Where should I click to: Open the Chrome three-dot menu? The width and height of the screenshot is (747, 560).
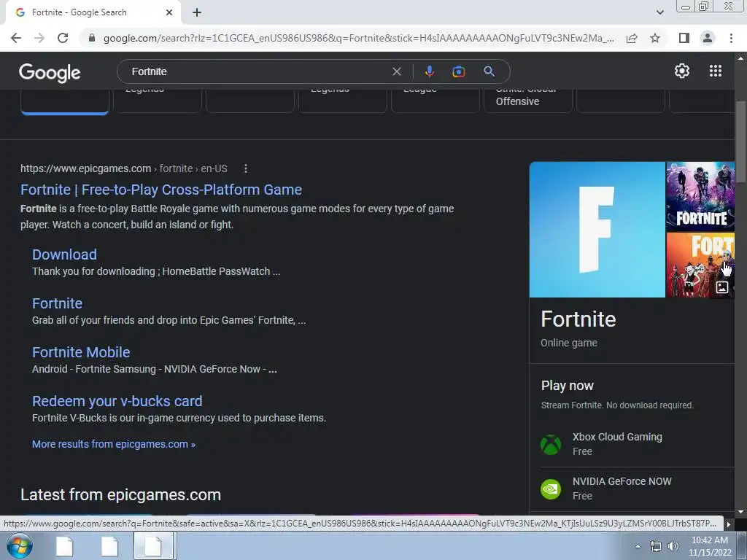pos(731,38)
